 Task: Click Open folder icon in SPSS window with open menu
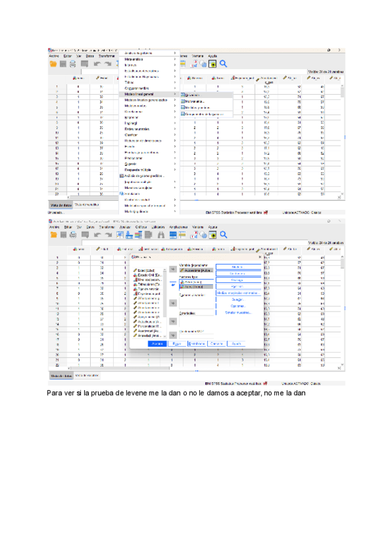point(54,64)
